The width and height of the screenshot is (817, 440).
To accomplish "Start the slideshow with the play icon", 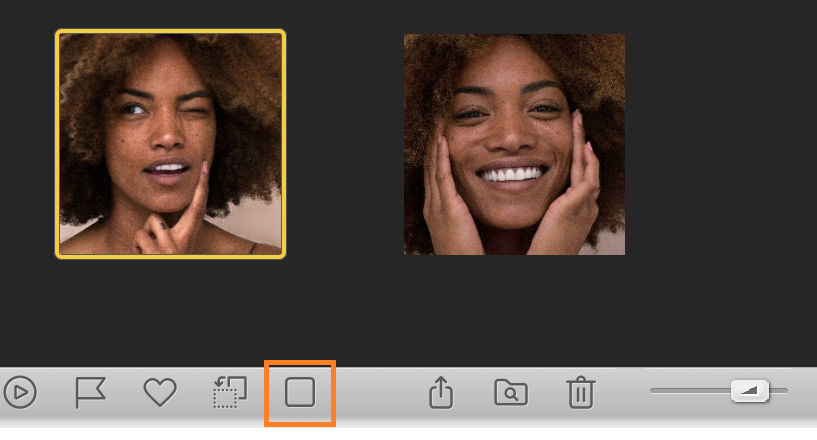I will [x=20, y=392].
